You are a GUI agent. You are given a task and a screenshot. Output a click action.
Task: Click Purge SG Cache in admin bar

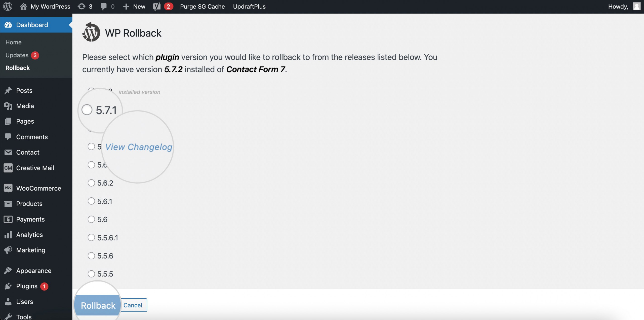[x=202, y=7]
